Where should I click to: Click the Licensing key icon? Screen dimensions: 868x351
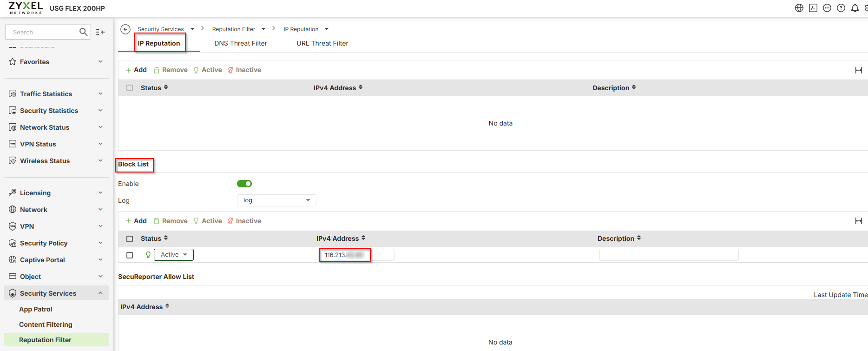click(13, 192)
